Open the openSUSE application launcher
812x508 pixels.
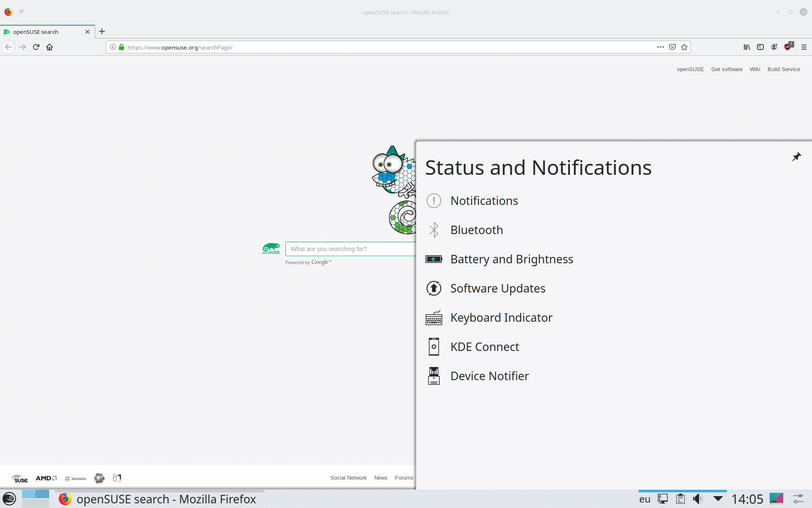coord(9,499)
